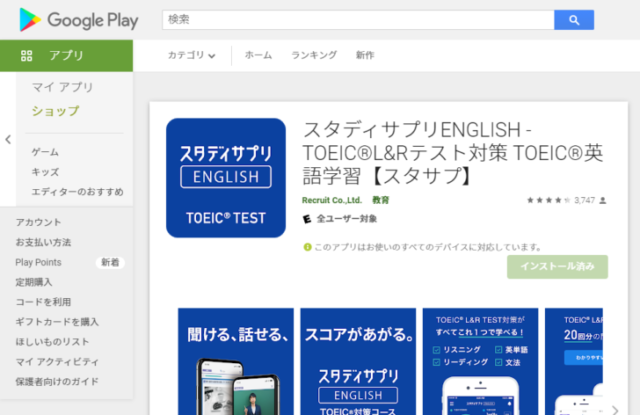The height and width of the screenshot is (415, 640).
Task: Open ゲーム category link
Action: (45, 152)
